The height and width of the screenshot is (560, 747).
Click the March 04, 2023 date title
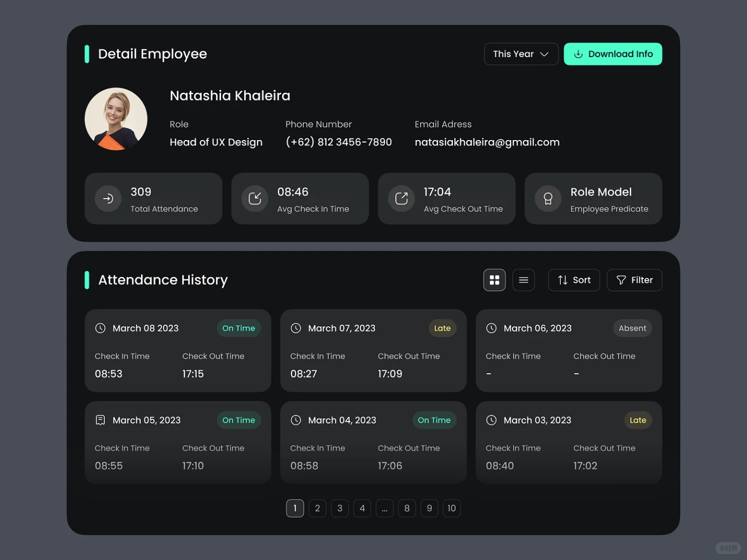(x=342, y=420)
